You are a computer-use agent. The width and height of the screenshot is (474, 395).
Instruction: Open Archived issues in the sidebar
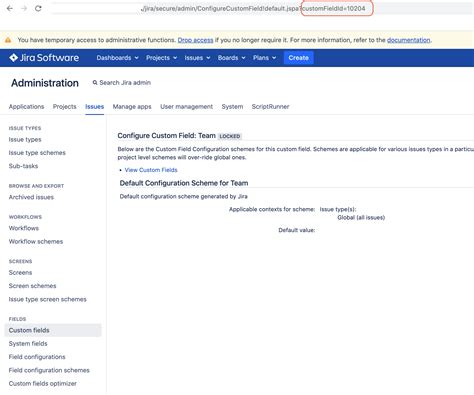click(31, 197)
